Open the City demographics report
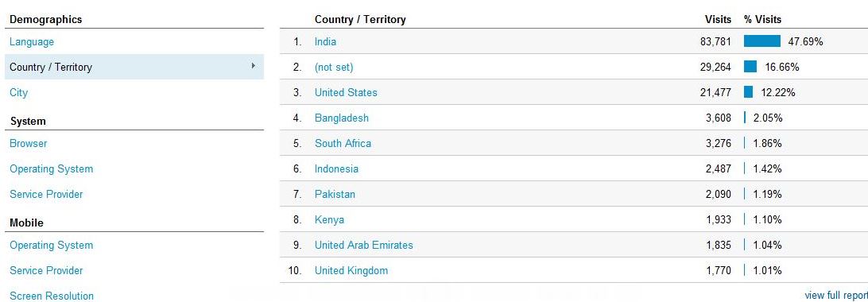 pyautogui.click(x=18, y=93)
